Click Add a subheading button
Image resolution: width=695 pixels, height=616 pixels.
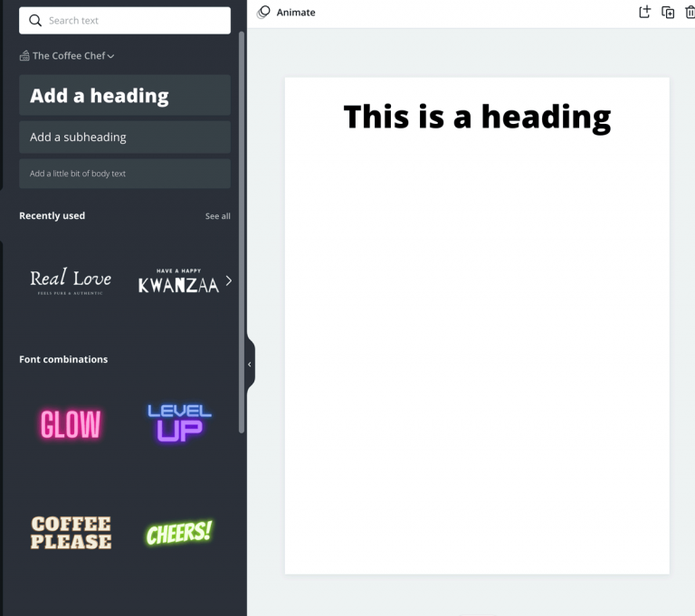point(125,137)
